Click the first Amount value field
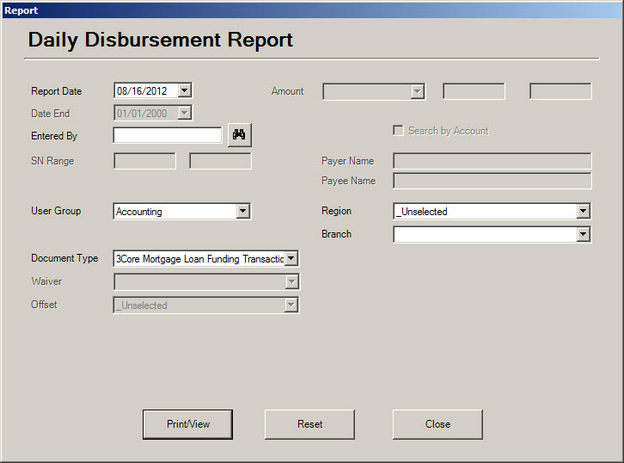Image resolution: width=624 pixels, height=463 pixels. [474, 92]
